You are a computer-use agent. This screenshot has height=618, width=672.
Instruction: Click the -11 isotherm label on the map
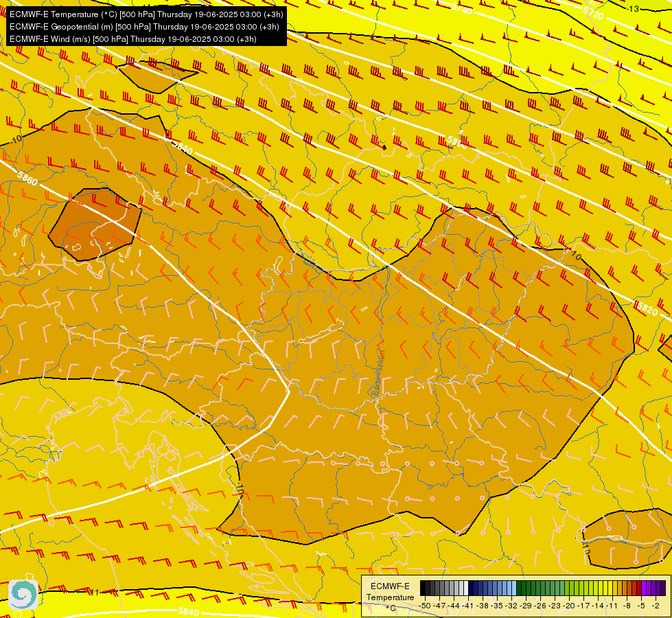(x=94, y=593)
